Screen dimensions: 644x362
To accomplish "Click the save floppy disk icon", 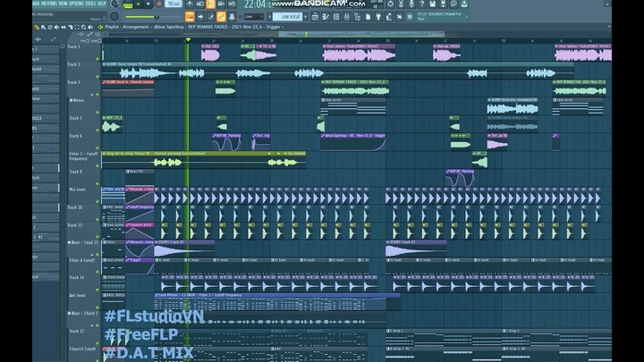I will click(433, 4).
